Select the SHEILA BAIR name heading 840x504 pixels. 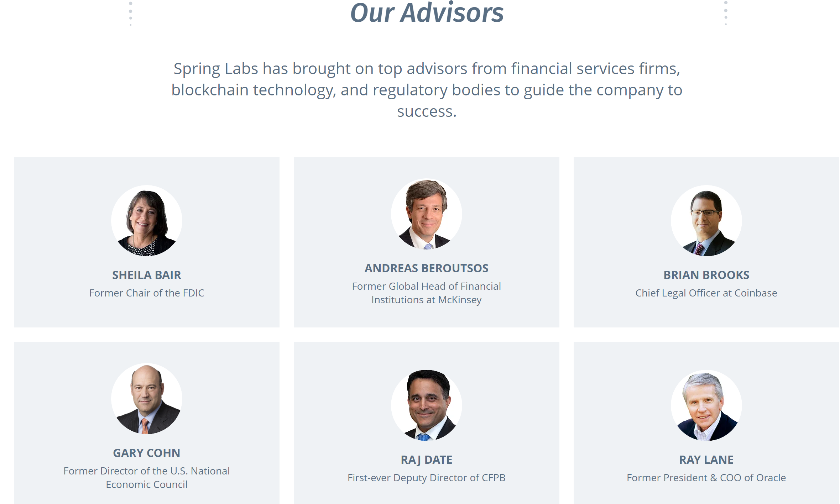[x=147, y=275]
